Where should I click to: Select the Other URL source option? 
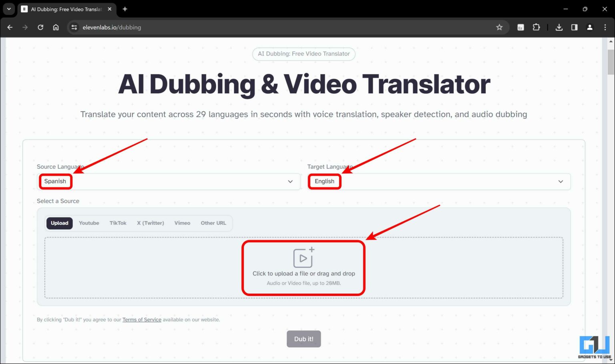[x=213, y=223]
